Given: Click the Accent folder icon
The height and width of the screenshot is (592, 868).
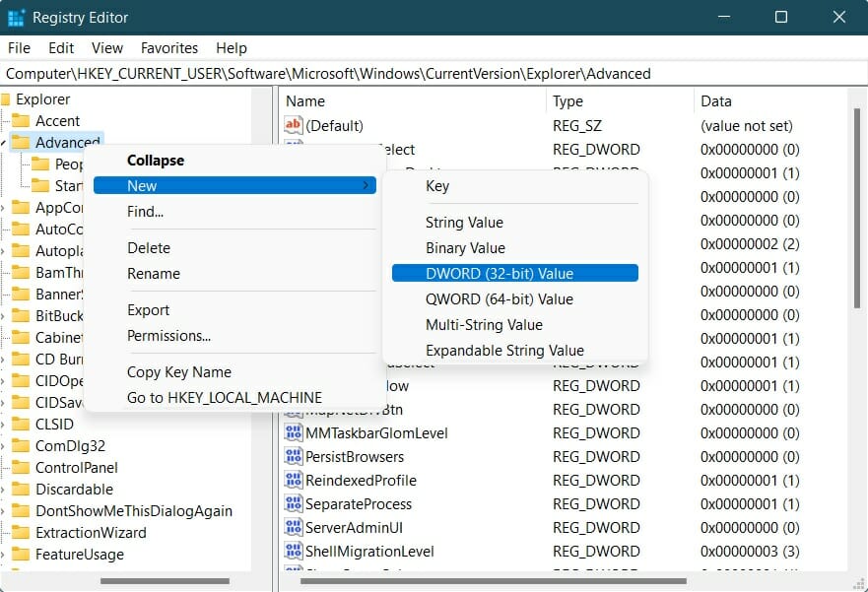Looking at the screenshot, I should click(x=21, y=120).
